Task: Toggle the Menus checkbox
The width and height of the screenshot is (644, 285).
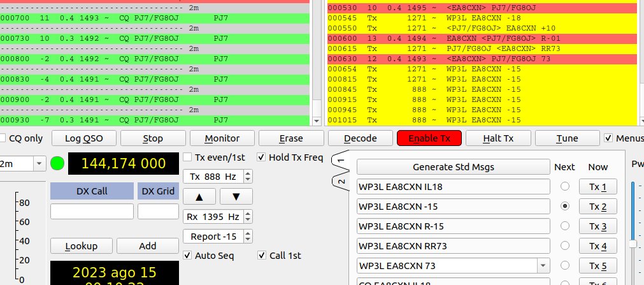Action: point(608,138)
